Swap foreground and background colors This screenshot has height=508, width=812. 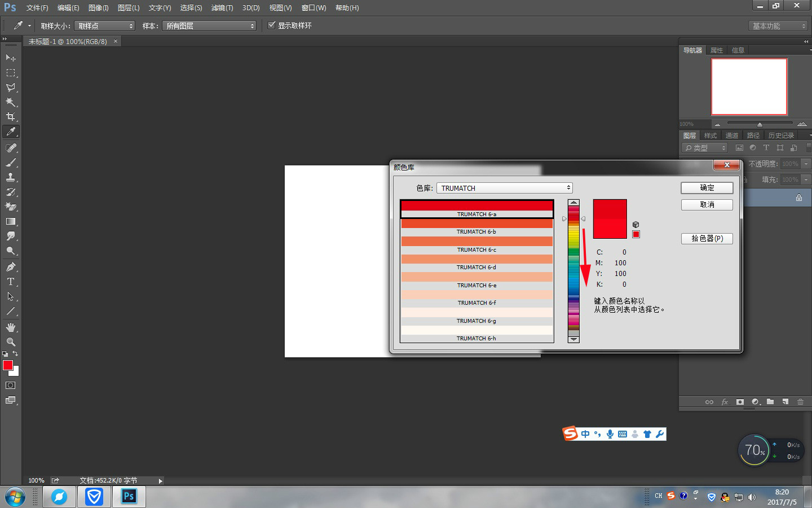click(15, 354)
